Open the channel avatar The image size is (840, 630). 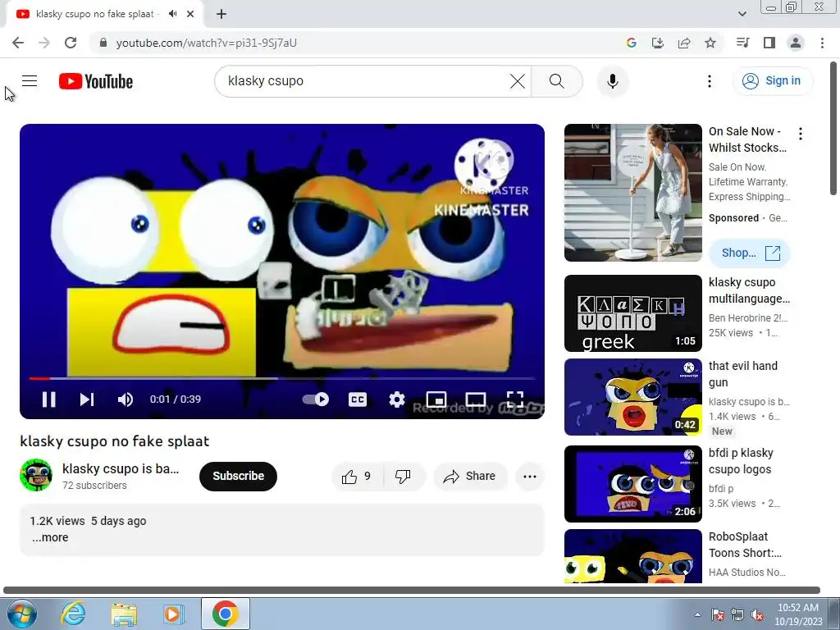(x=36, y=475)
